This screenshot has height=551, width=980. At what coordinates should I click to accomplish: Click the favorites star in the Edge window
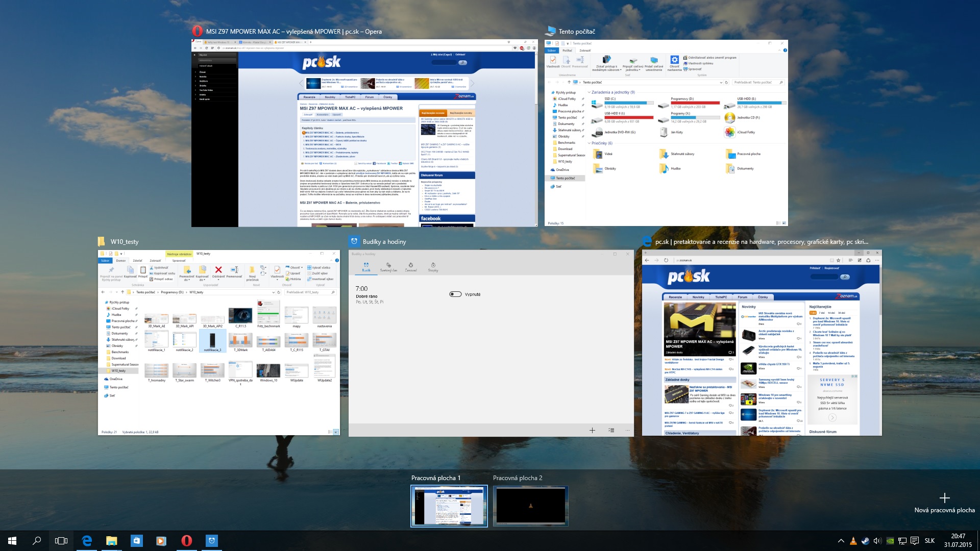point(838,260)
